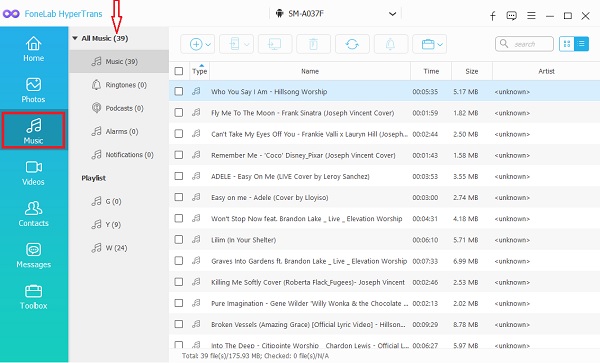Click the toolbox briefcase toolbar icon
Screen dimensions: 600x363
pos(427,44)
